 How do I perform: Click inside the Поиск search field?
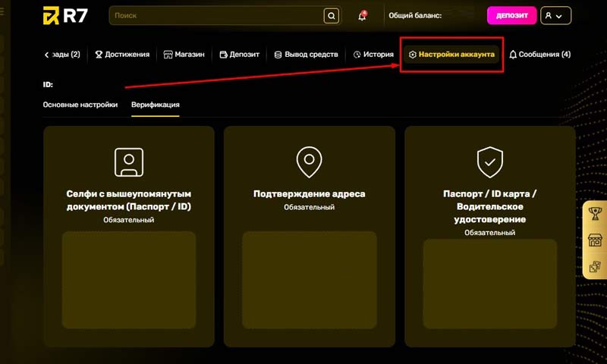(x=216, y=16)
